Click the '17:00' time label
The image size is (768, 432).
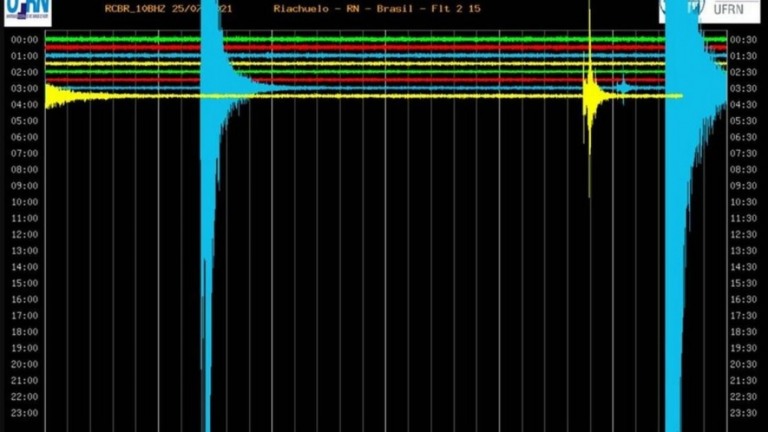(x=24, y=315)
